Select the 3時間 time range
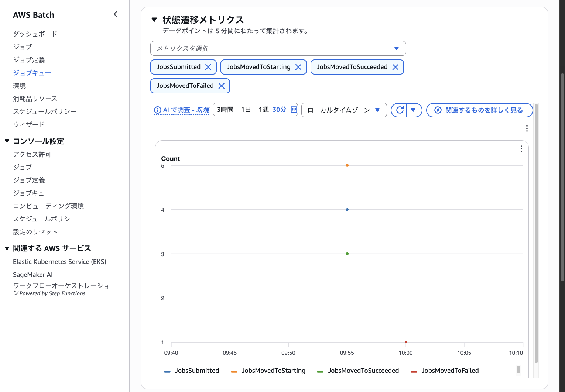Screen dimensions: 565x392 pos(225,110)
